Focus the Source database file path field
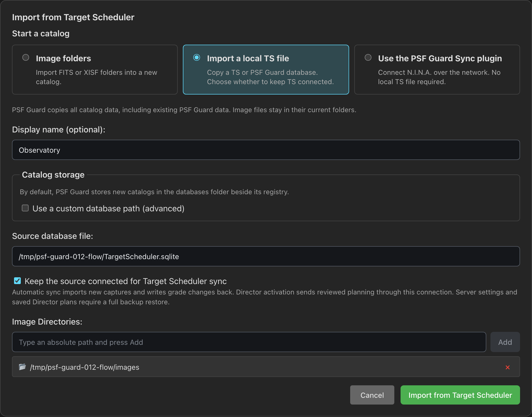 [266, 256]
